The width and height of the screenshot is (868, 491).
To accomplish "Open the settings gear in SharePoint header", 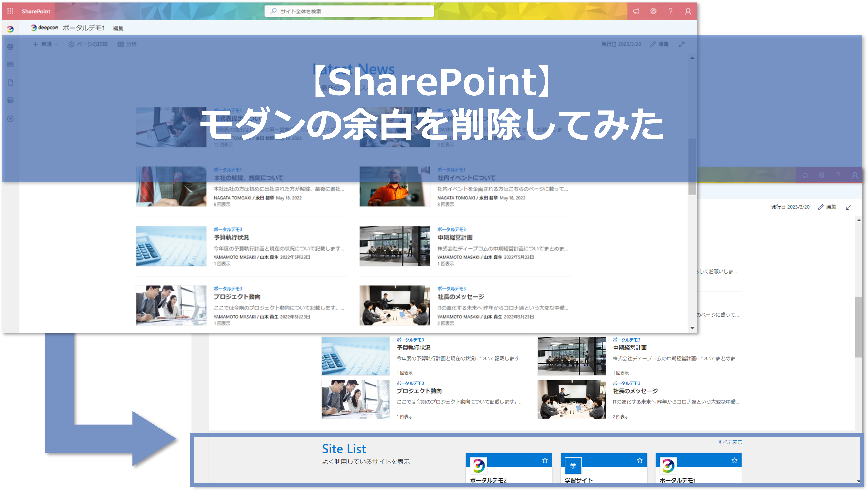I will coord(653,11).
